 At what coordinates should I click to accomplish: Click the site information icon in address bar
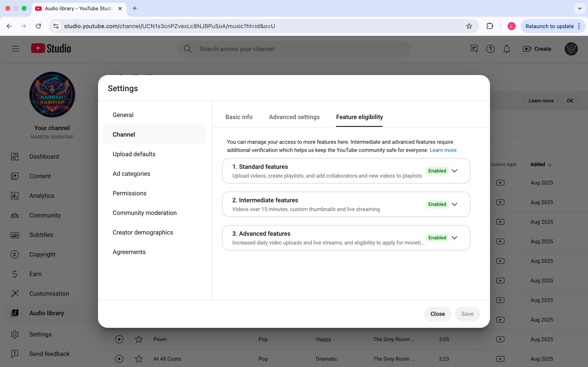tap(56, 26)
